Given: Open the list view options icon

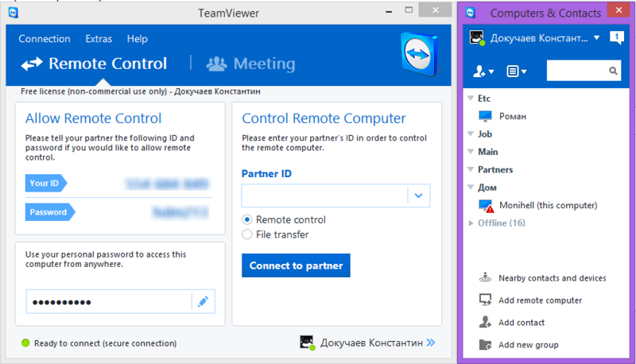Looking at the screenshot, I should click(516, 72).
